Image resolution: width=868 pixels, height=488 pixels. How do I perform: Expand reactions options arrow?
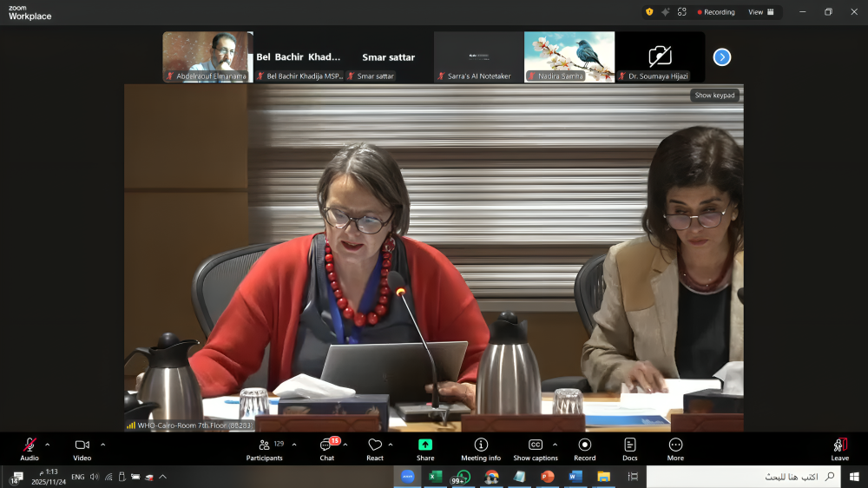tap(391, 445)
